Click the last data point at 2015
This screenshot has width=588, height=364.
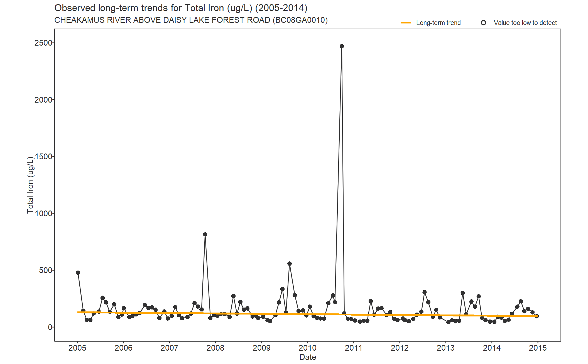click(x=536, y=316)
